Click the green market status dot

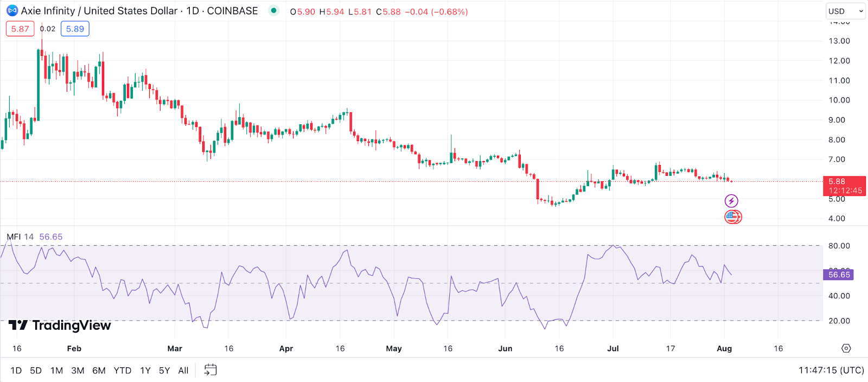(x=274, y=10)
